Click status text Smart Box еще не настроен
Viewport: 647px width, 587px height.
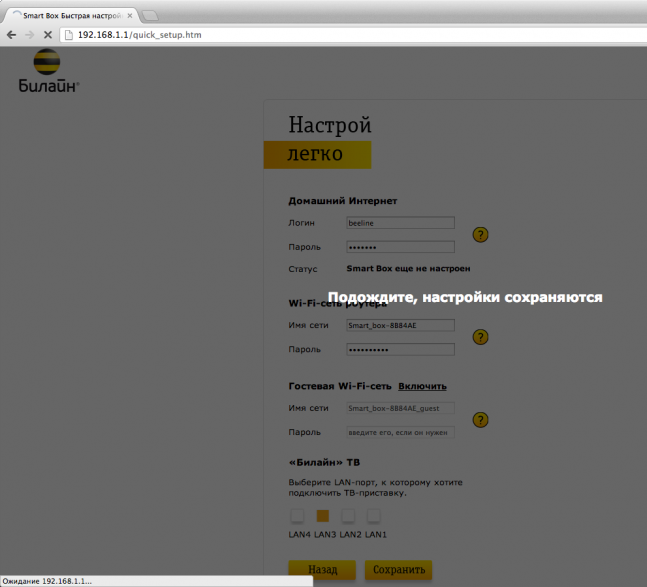(408, 269)
